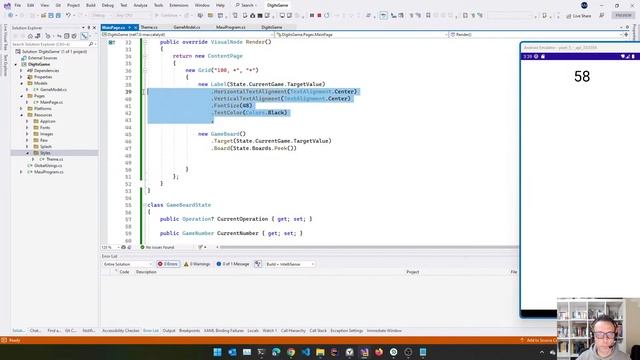Click the Save All toolbar icon

click(58, 16)
